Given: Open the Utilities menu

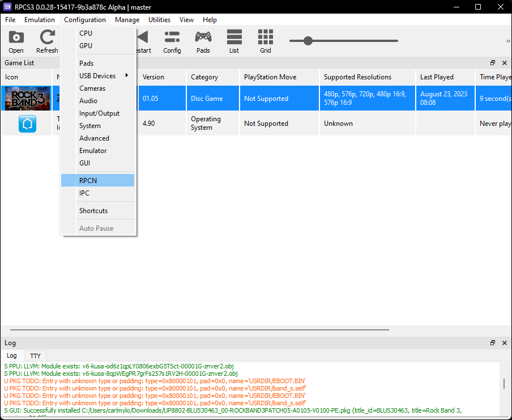Looking at the screenshot, I should pyautogui.click(x=159, y=20).
